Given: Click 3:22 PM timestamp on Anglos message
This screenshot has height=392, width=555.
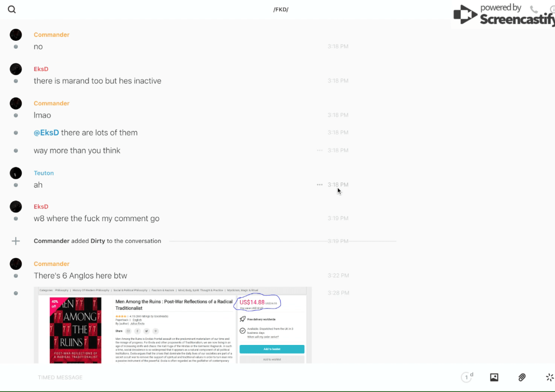Looking at the screenshot, I should click(x=338, y=276).
